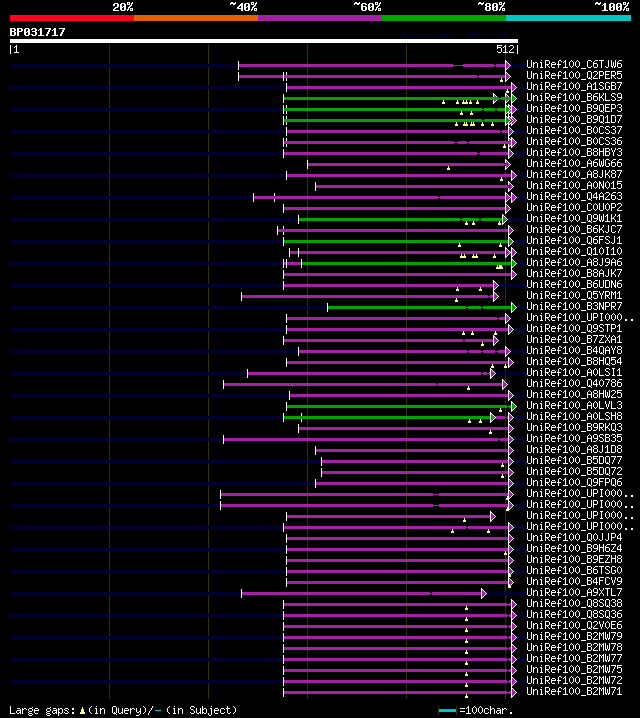The height and width of the screenshot is (718, 640).
Task: Select the UniRef100_Q9W1K1 label
Action: tap(574, 218)
